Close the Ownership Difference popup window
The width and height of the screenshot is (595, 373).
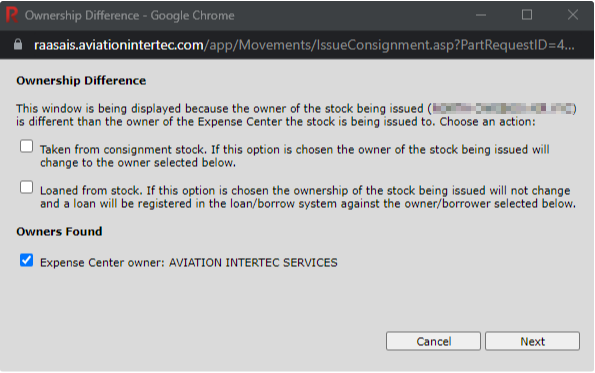[573, 15]
